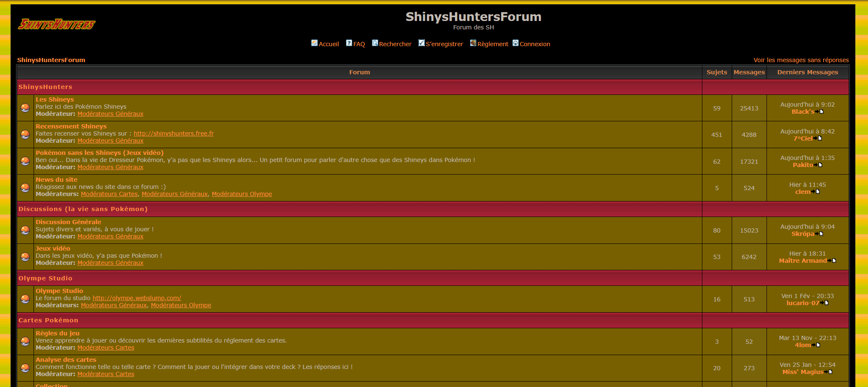This screenshot has height=387, width=868.
Task: Open Discussions (la vie sans Pokémon) category
Action: tap(83, 209)
